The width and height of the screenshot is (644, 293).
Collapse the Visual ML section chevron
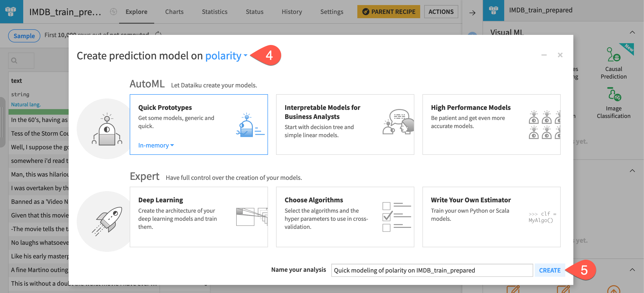tap(632, 32)
